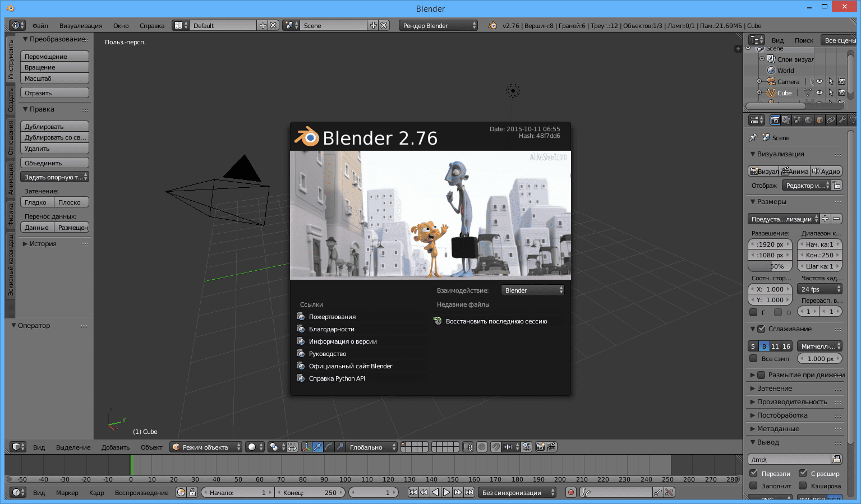Pin the Scene context with pushpin icon
Viewport: 861px width, 504px height.
click(753, 137)
